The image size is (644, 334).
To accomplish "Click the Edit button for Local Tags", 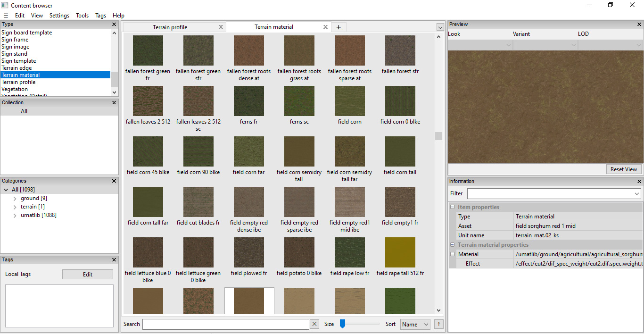I will 88,275.
